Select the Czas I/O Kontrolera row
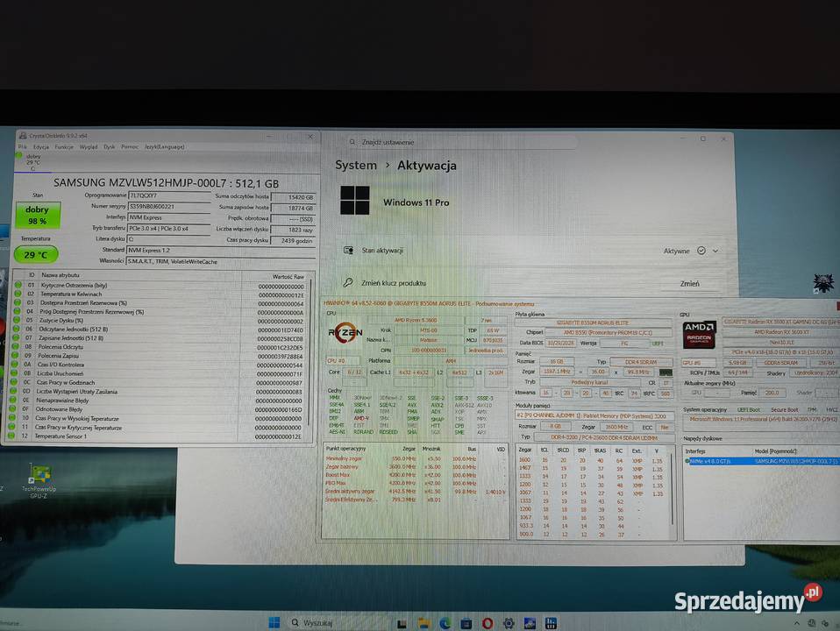The height and width of the screenshot is (631, 840). click(x=160, y=365)
